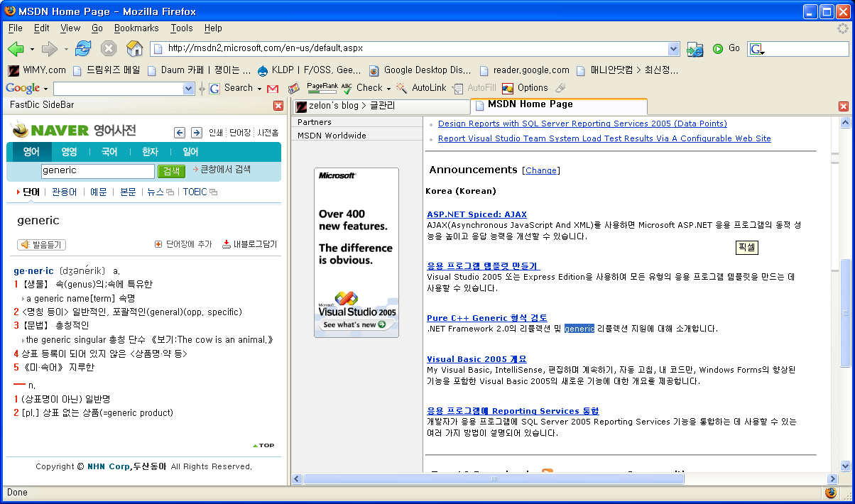Expand the URL bar history dropdown
Image resolution: width=855 pixels, height=504 pixels.
pyautogui.click(x=674, y=49)
